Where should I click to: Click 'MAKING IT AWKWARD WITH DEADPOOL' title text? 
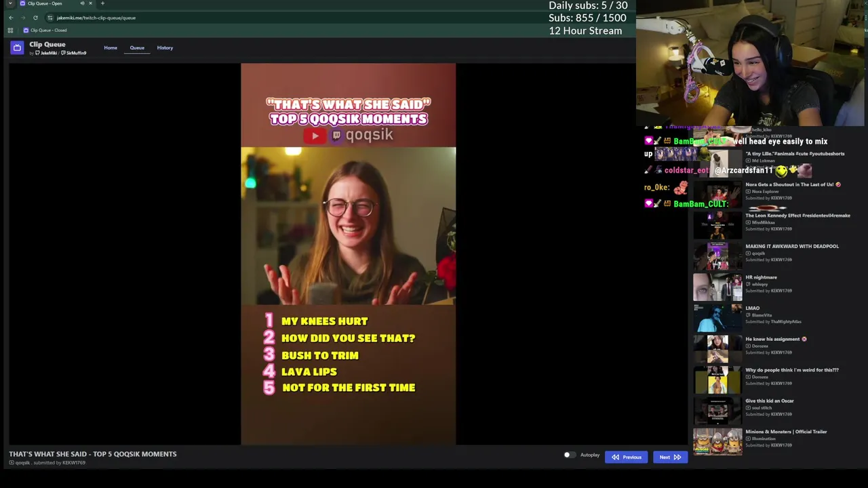pos(792,246)
